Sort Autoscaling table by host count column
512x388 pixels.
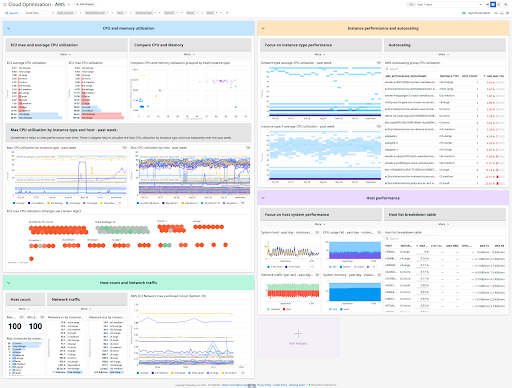(470, 76)
